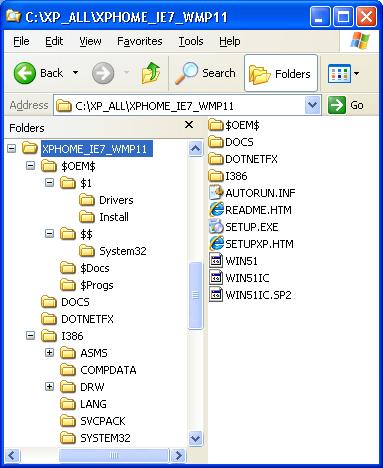Close the Folders pane with X
Viewport: 383px width, 468px height.
coord(189,125)
